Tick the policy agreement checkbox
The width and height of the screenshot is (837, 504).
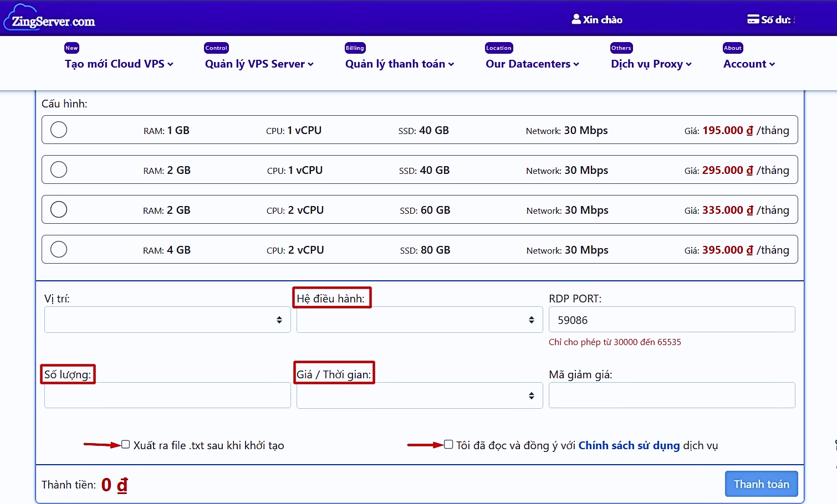[448, 444]
